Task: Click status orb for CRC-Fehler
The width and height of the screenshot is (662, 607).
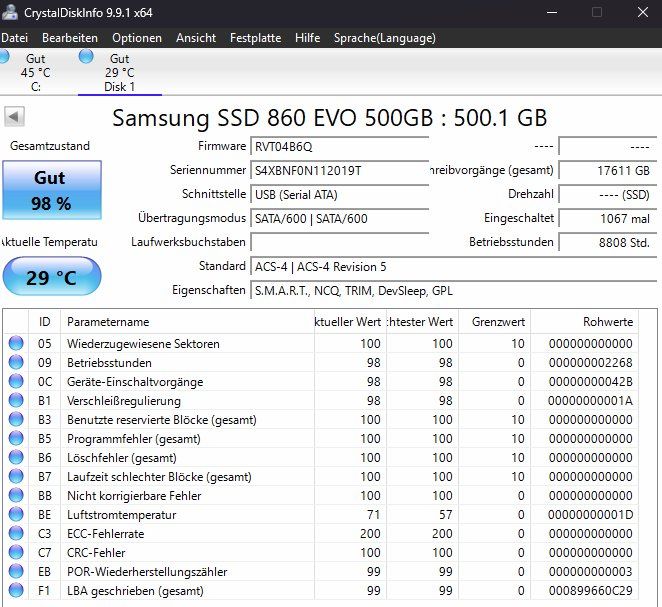Action: coord(16,552)
